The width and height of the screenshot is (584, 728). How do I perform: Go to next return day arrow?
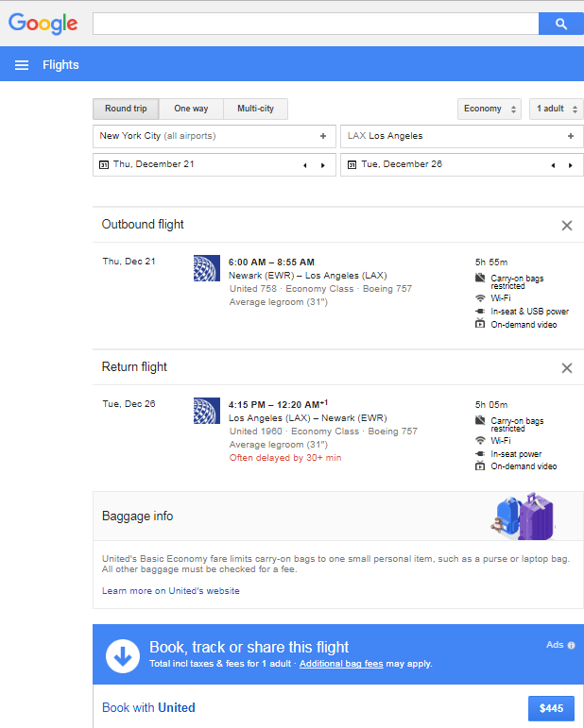point(571,165)
